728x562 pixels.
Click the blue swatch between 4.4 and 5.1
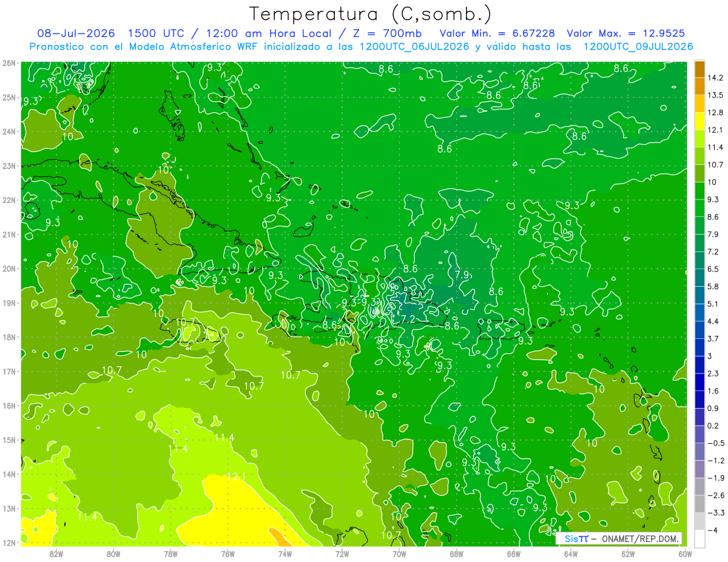tap(699, 312)
